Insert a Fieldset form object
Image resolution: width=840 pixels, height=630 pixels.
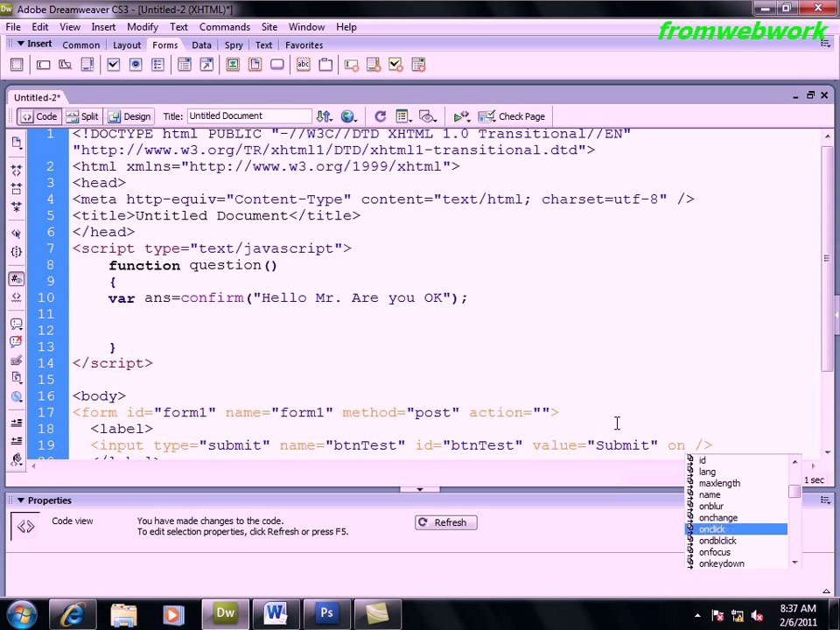coord(325,65)
